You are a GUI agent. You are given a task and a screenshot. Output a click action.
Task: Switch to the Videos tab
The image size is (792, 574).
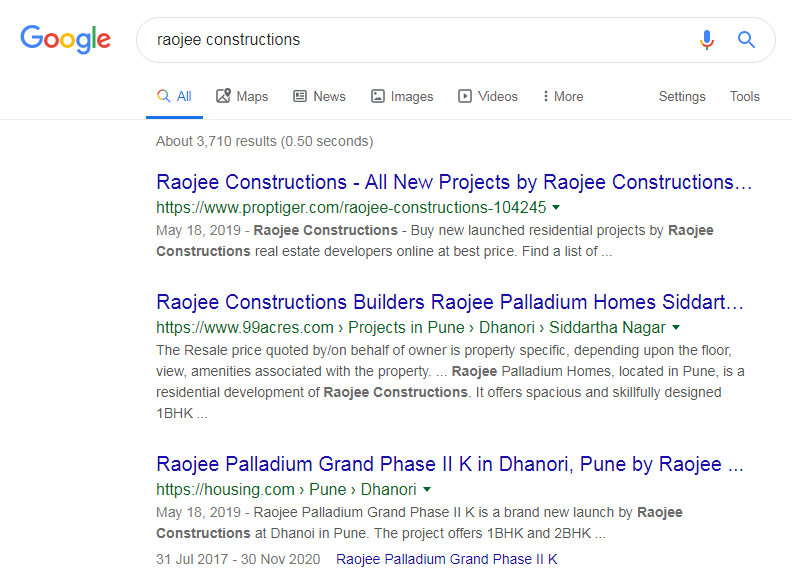488,97
